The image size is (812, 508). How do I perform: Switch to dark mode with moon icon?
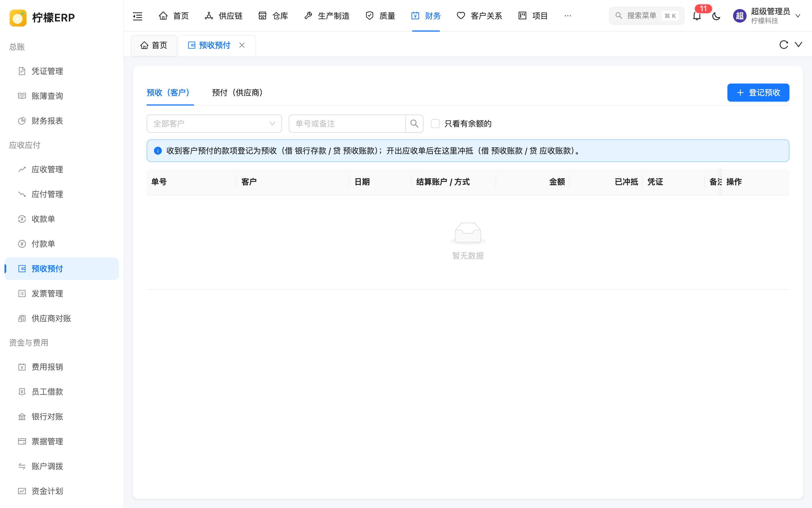pyautogui.click(x=716, y=16)
